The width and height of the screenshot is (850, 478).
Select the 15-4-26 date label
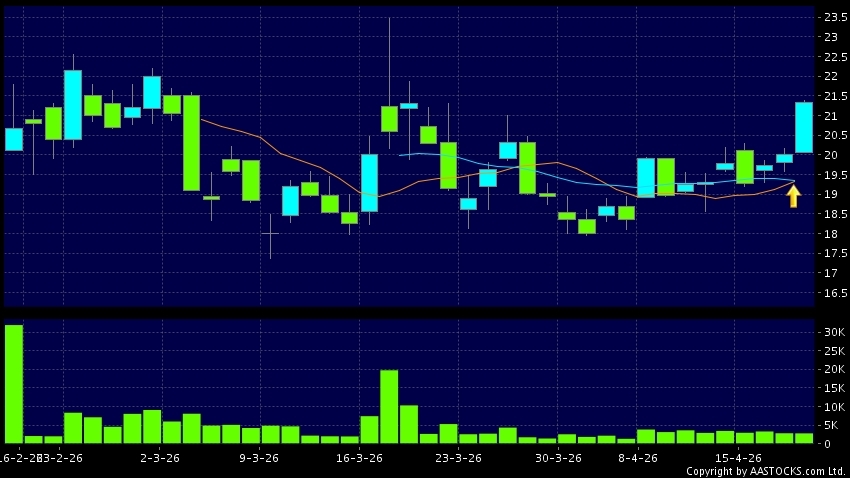[737, 458]
